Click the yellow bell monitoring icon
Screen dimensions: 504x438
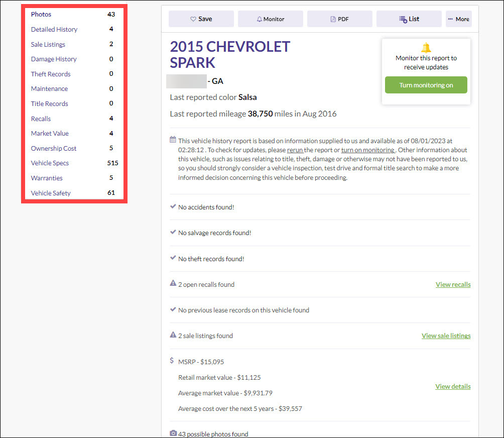(x=426, y=48)
